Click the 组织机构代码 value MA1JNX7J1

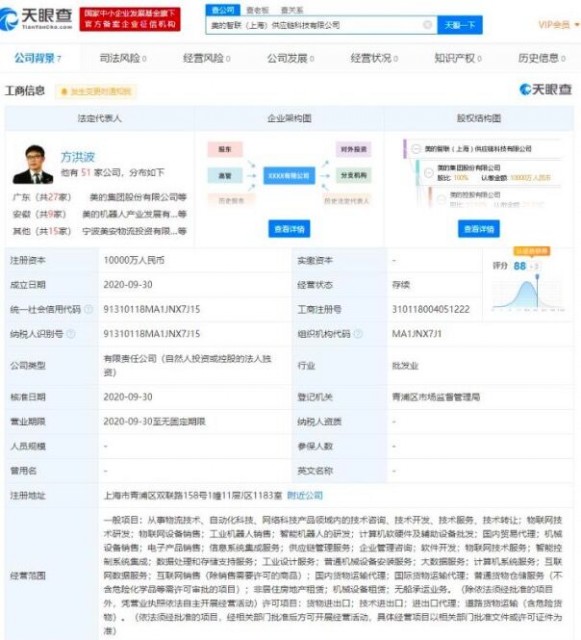pyautogui.click(x=416, y=334)
